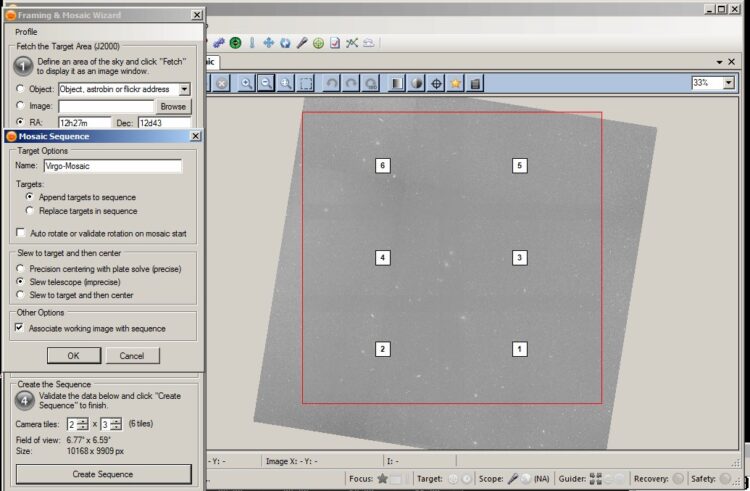This screenshot has width=750, height=491.
Task: Click the Browse button
Action: pyautogui.click(x=173, y=107)
